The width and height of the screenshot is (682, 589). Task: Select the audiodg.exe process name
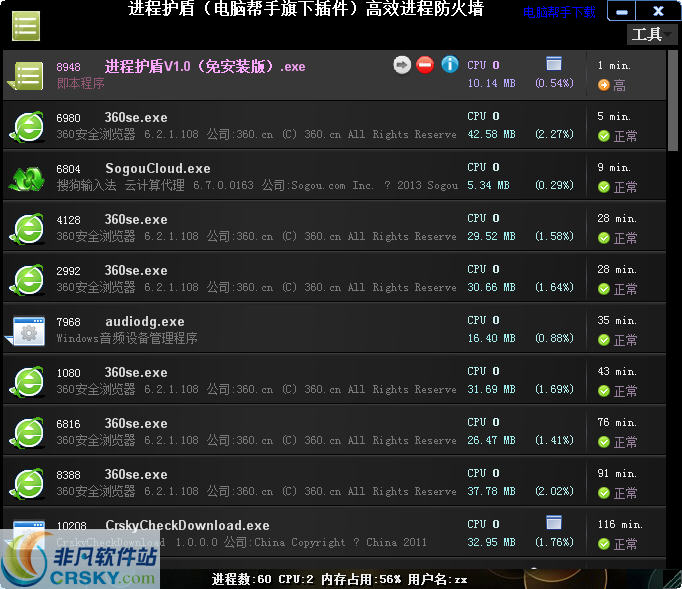point(144,321)
